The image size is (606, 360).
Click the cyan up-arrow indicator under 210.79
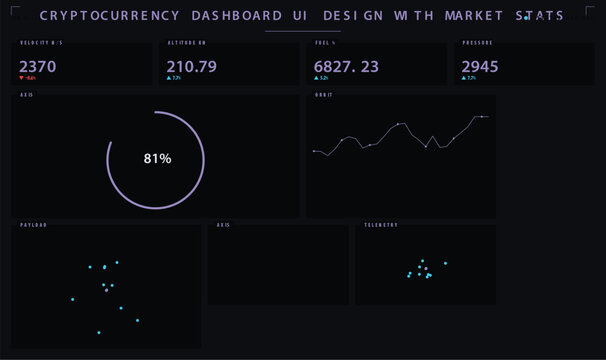169,78
